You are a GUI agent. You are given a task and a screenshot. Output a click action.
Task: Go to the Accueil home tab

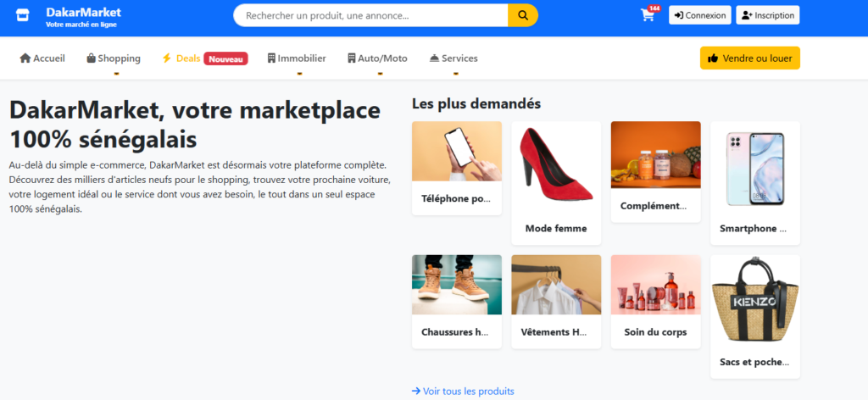click(42, 58)
